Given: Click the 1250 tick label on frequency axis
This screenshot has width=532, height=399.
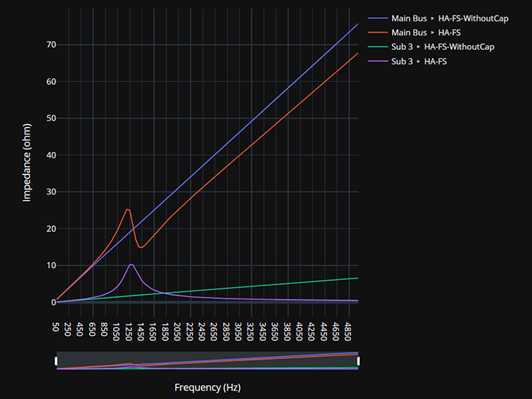Looking at the screenshot, I should pos(129,328).
